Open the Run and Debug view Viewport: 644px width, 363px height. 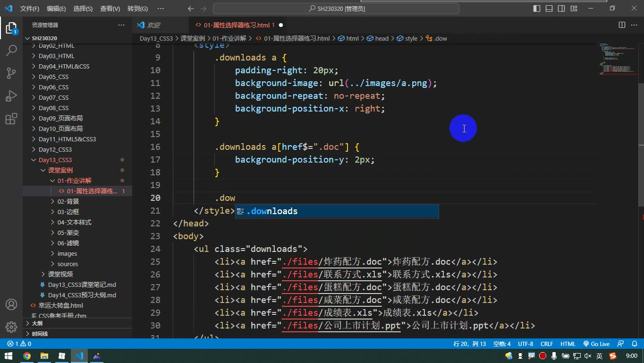coord(11,95)
